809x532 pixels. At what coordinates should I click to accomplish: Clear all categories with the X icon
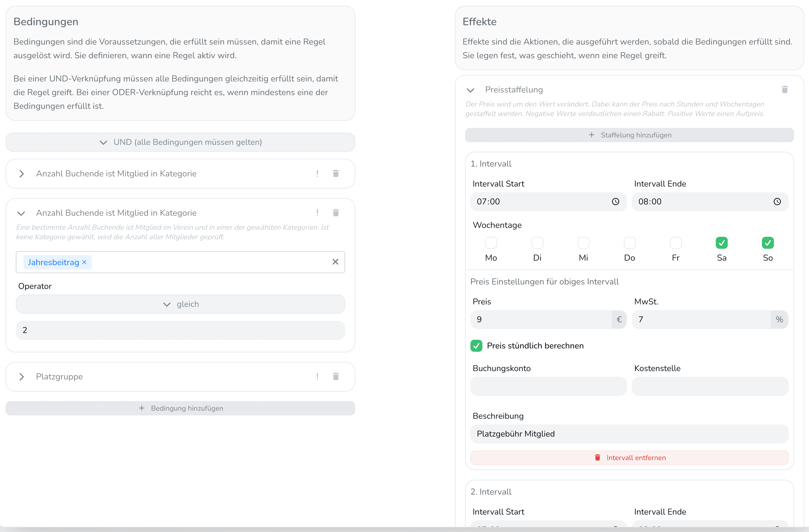(335, 262)
